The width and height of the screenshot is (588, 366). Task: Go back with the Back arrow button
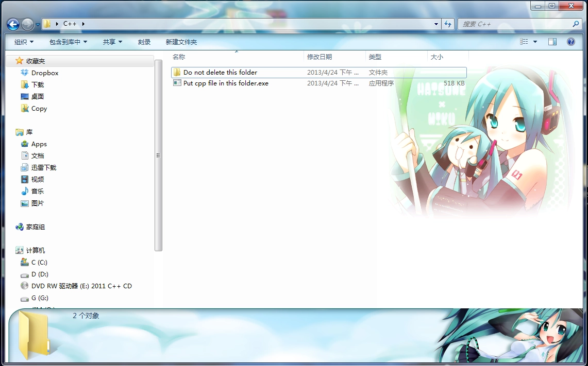click(x=13, y=24)
